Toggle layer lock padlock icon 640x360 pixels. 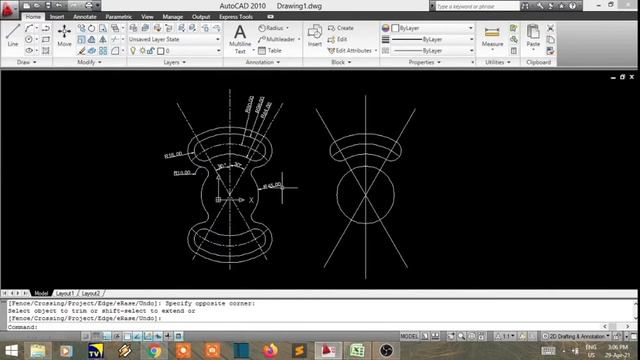click(x=151, y=51)
